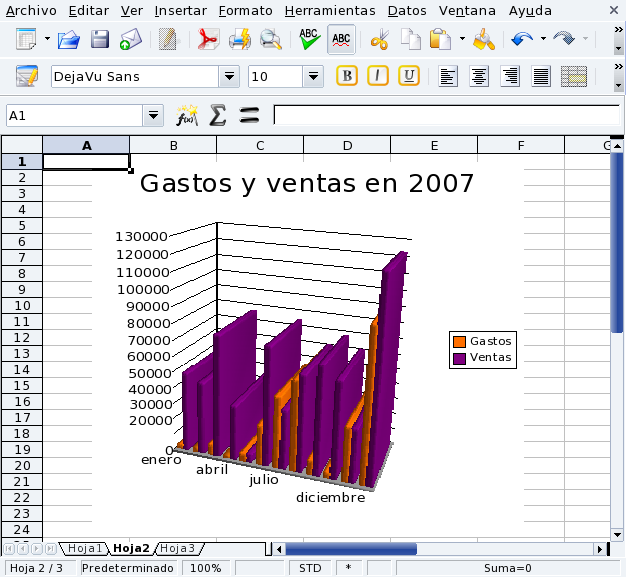Switch to the Hoja3 sheet tab

coord(178,548)
